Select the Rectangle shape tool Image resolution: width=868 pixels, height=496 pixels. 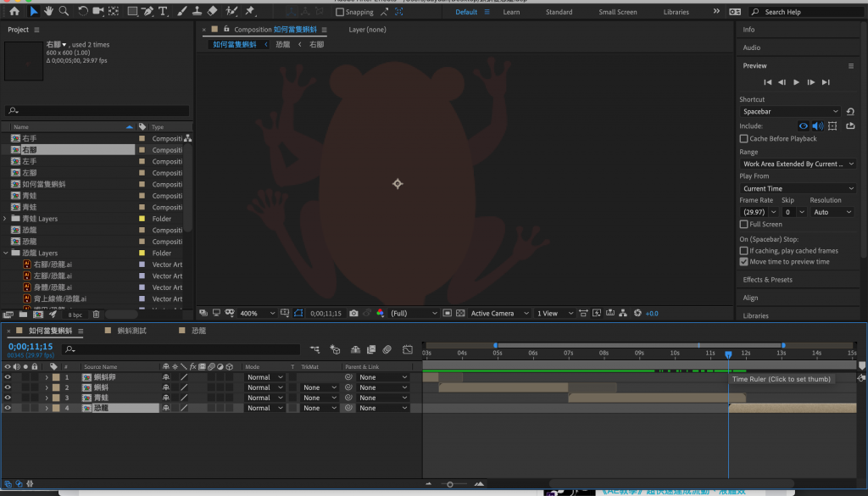coord(132,11)
